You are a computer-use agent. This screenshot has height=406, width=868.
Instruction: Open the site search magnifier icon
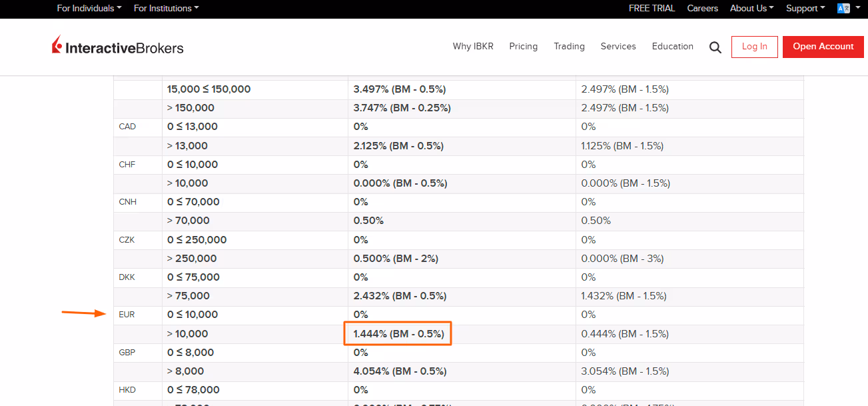(x=715, y=47)
